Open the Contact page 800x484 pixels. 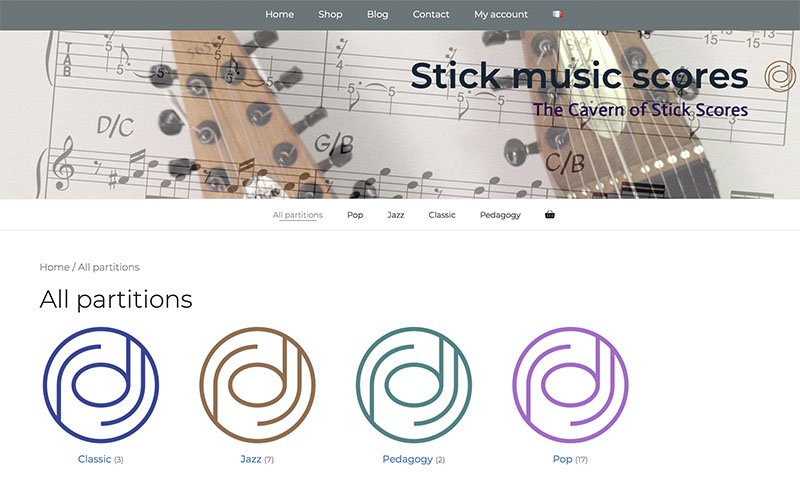431,14
